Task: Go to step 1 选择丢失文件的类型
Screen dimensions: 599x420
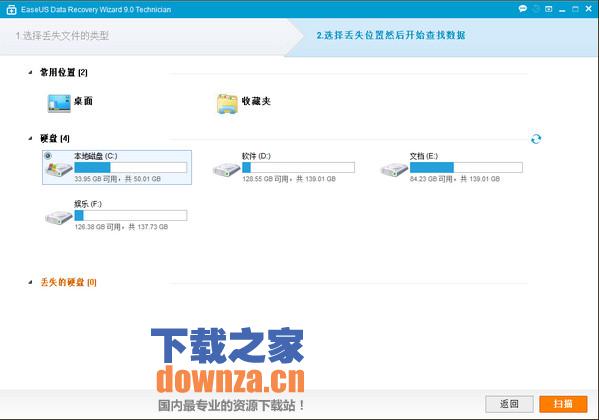Action: tap(62, 36)
